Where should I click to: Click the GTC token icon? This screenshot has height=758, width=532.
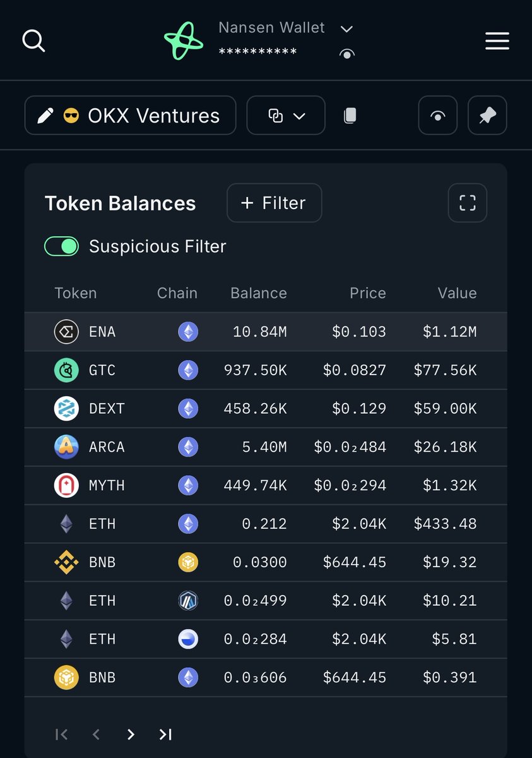(66, 370)
